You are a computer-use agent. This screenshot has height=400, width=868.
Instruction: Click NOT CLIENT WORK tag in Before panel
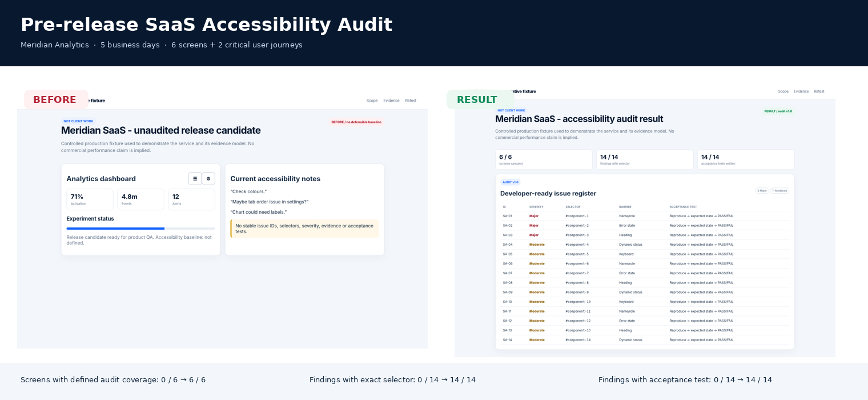click(78, 121)
